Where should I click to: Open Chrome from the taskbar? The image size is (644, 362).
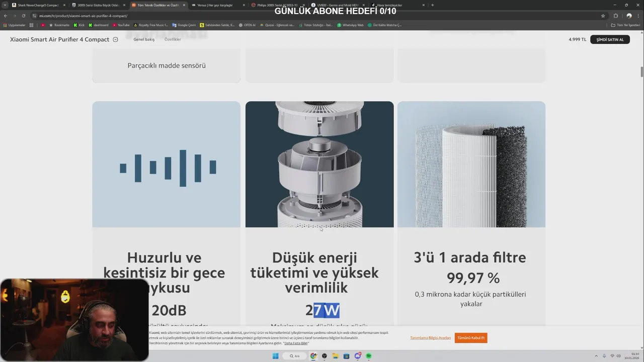point(313,356)
